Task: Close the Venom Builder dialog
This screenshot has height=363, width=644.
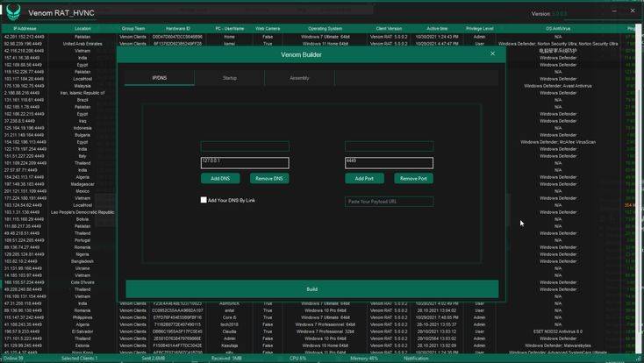Action: click(492, 53)
